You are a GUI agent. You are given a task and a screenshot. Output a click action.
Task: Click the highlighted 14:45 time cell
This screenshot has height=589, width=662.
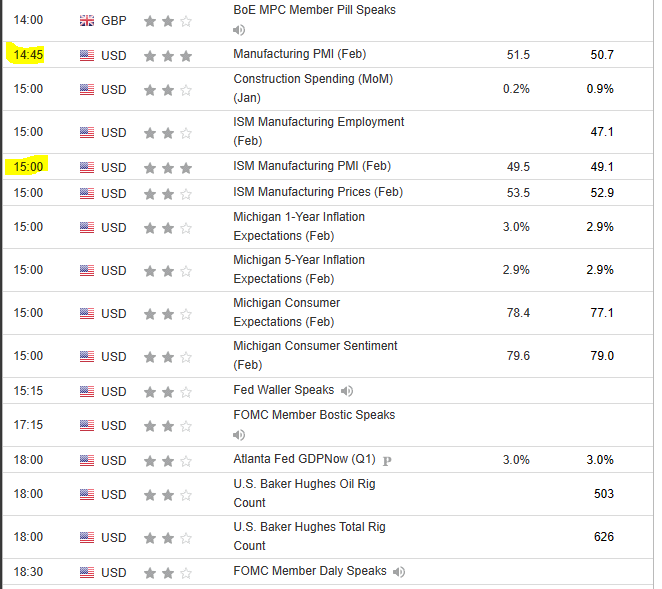pyautogui.click(x=29, y=54)
